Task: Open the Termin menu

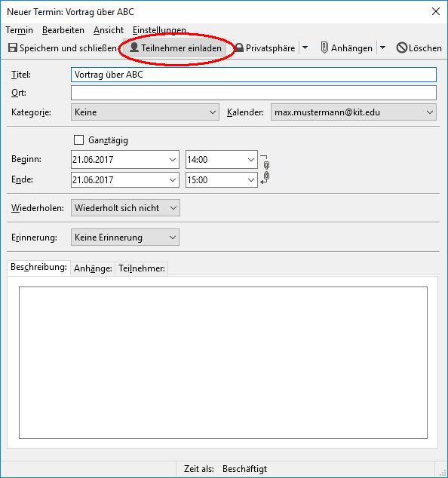Action: pyautogui.click(x=19, y=30)
